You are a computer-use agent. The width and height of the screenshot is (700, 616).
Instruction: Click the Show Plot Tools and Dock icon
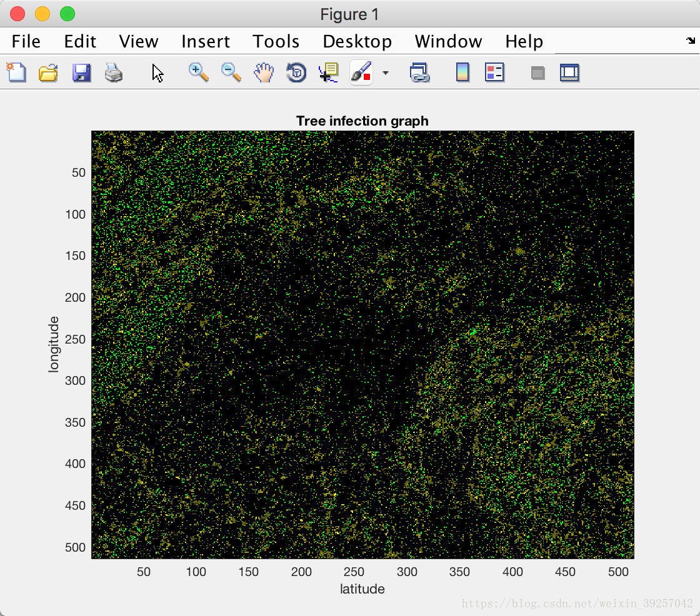(x=569, y=72)
